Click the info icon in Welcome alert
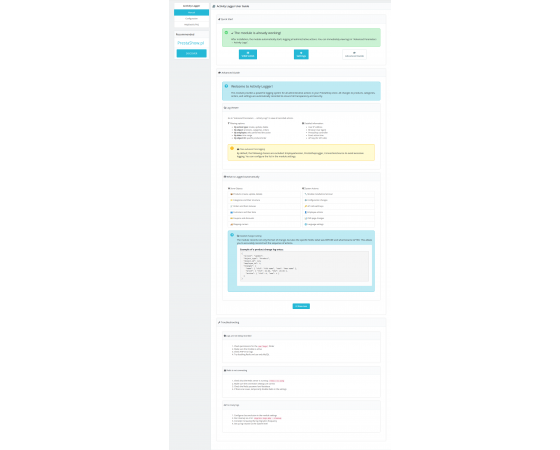Viewport: 560px width, 450px height. [226, 86]
